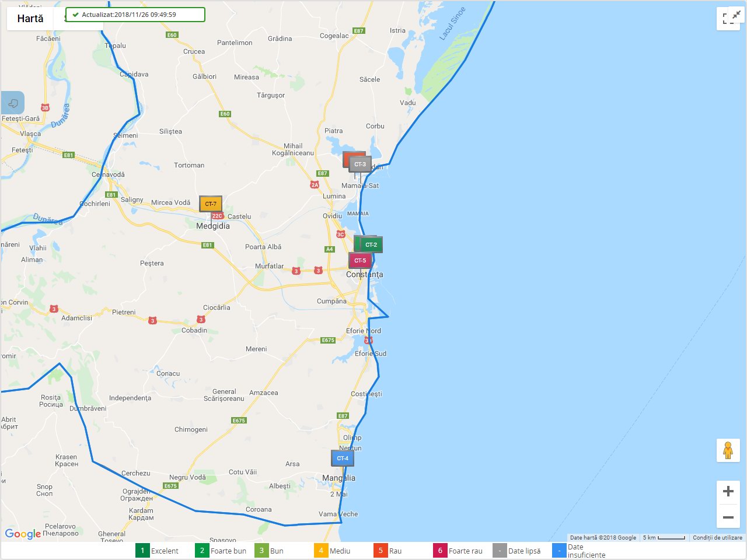Click the Constanța city label

(365, 274)
